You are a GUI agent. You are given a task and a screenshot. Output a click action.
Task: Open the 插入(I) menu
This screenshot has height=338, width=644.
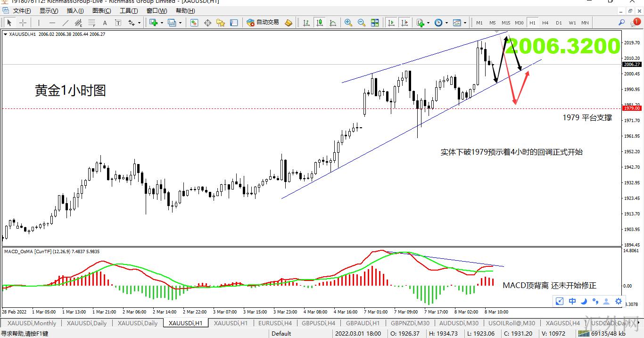pos(75,11)
